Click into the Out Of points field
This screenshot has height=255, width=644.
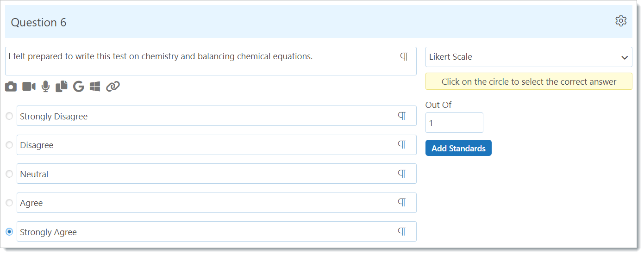coord(454,123)
